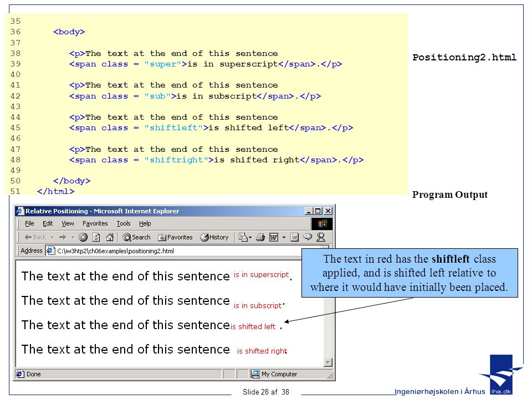The image size is (532, 399).
Task: Click the Ingeniørhøjskolen i Århus text
Action: (439, 392)
